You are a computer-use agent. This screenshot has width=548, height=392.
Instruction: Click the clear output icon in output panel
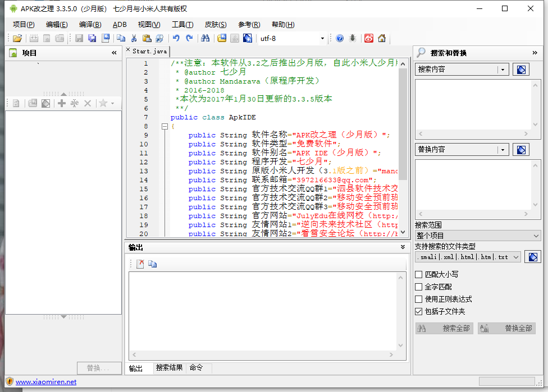point(140,264)
